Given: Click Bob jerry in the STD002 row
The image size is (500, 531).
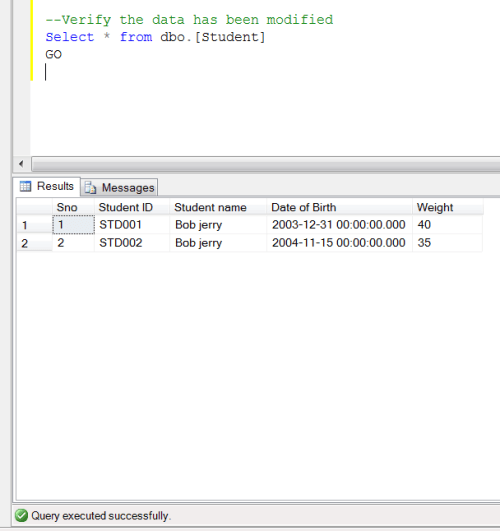Looking at the screenshot, I should 218,243.
